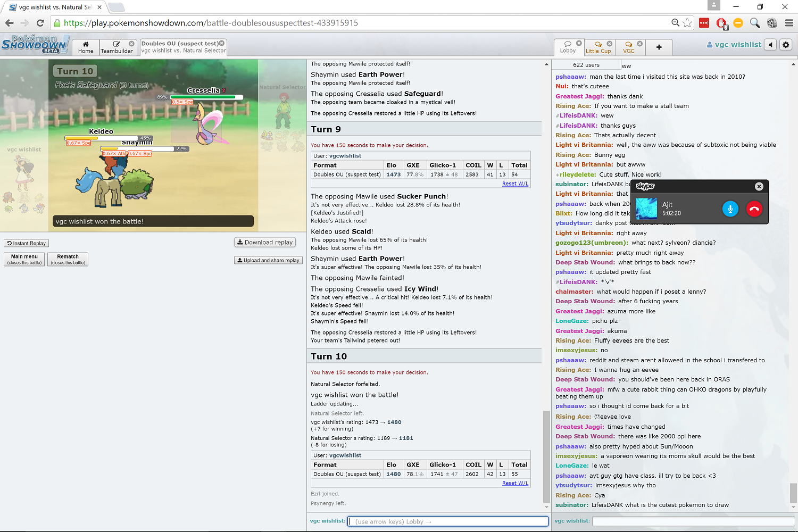Viewport: 798px width, 532px height.
Task: Click the Shaymin sprite in battle
Action: tap(137, 184)
